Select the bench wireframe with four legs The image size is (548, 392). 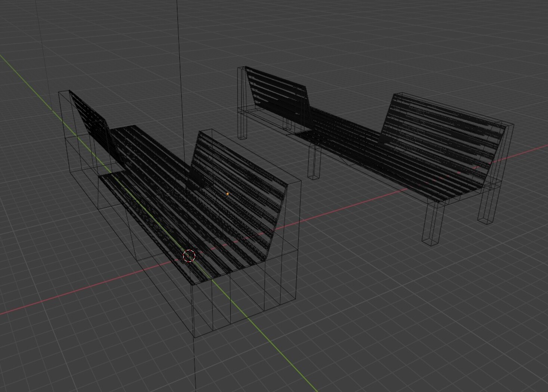click(376, 156)
